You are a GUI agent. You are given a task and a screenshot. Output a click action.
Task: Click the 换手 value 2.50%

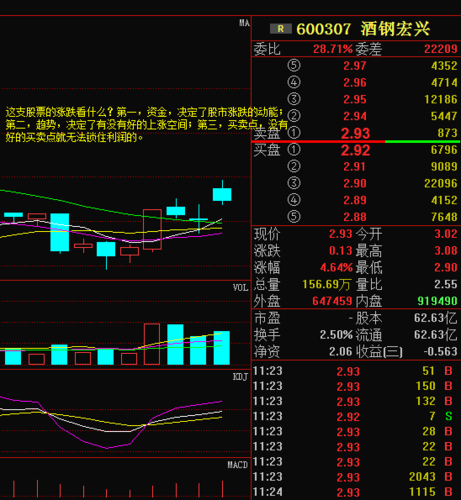tap(336, 334)
